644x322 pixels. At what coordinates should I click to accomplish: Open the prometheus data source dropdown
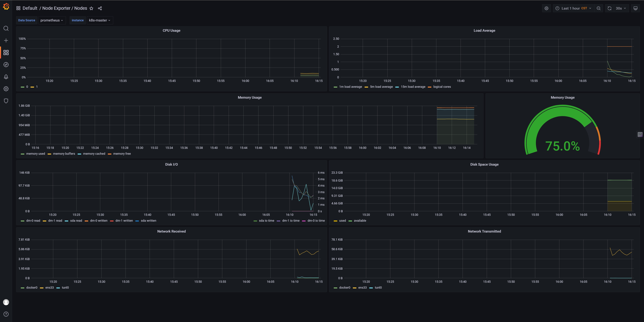(x=51, y=20)
